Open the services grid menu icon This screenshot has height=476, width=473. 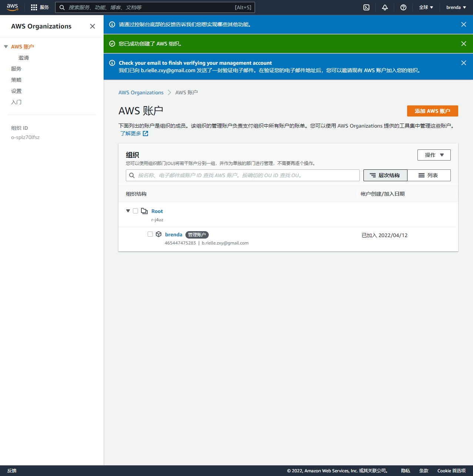click(x=34, y=7)
